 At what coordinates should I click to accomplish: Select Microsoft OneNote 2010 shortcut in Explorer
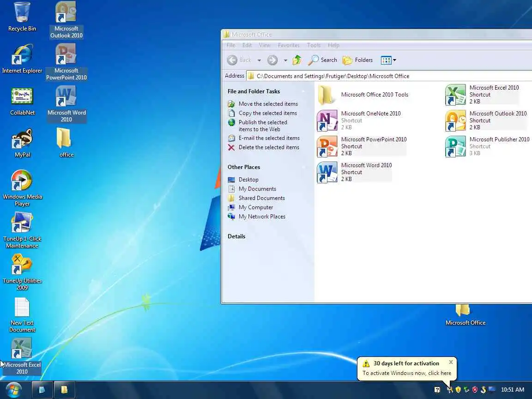[359, 121]
